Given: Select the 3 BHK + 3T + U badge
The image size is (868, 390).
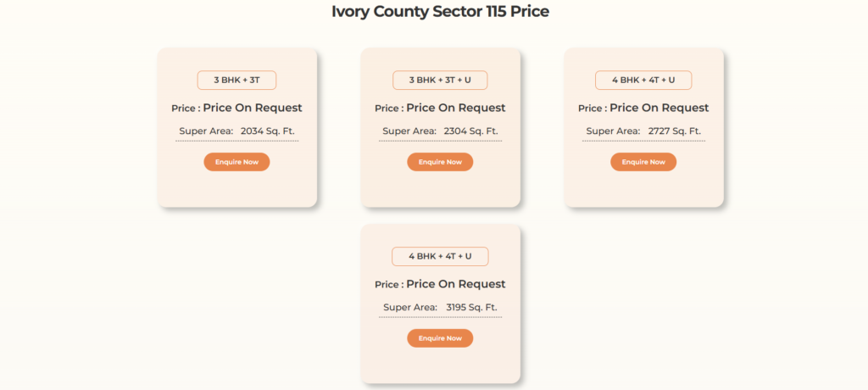Looking at the screenshot, I should (x=440, y=80).
